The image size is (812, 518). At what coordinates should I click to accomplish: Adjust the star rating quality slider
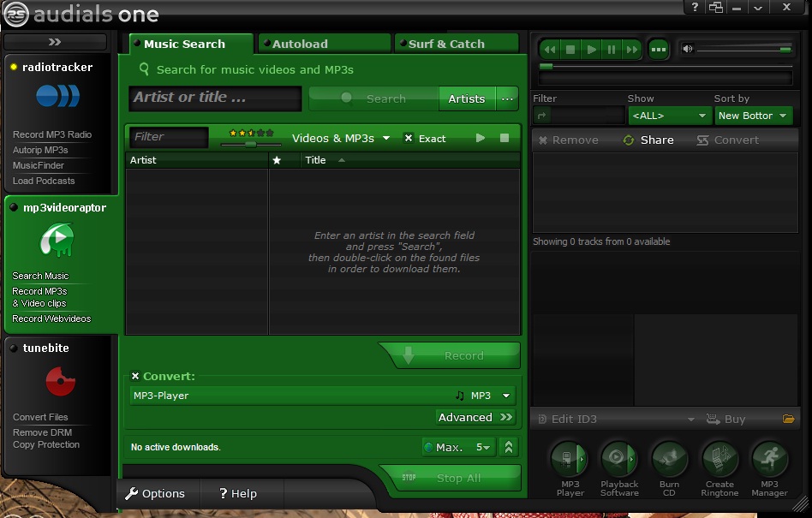pyautogui.click(x=251, y=144)
